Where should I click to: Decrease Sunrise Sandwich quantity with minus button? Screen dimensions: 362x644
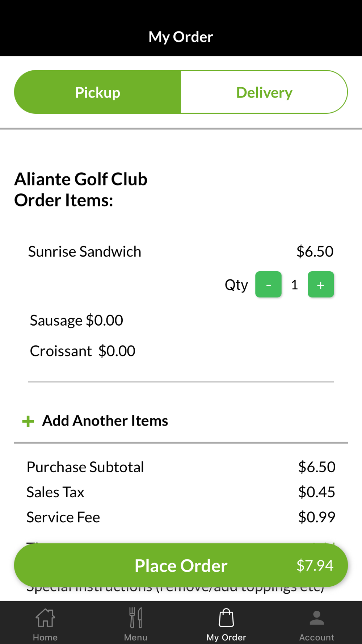click(268, 285)
